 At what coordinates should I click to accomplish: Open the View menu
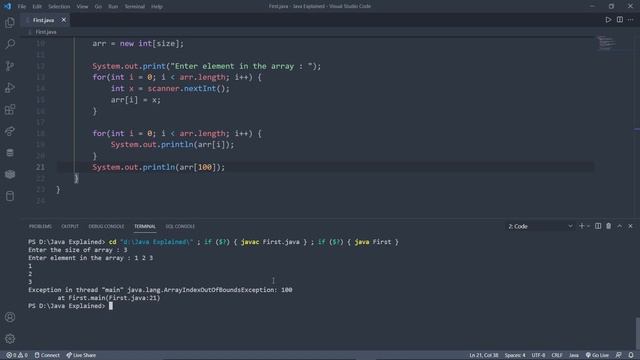[82, 7]
